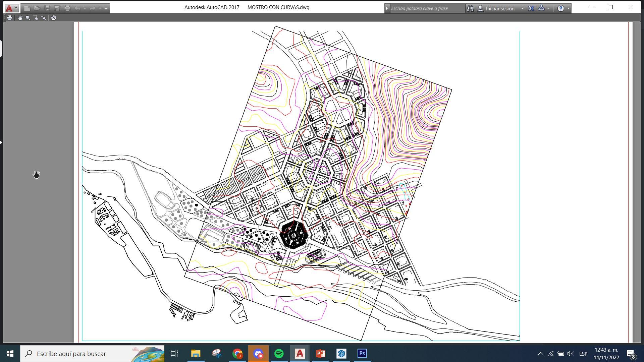Expand the Iniciar sesión dropdown
The width and height of the screenshot is (644, 362).
(523, 8)
